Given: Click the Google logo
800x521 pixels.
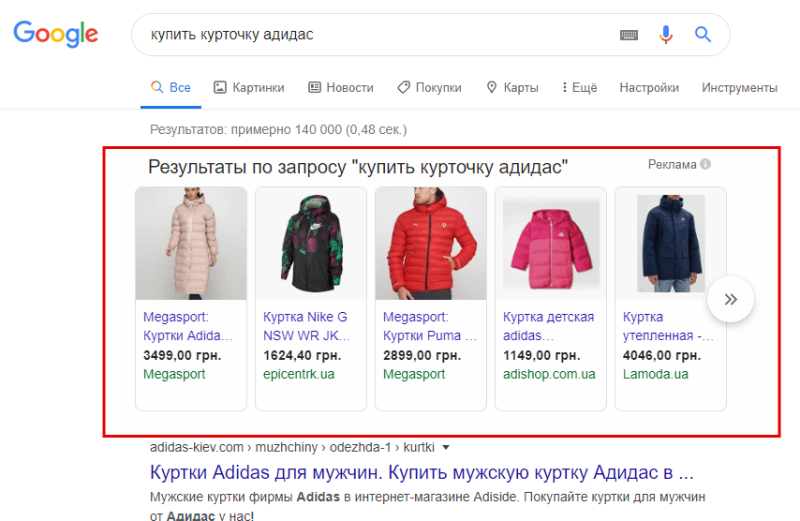Looking at the screenshot, I should [56, 34].
